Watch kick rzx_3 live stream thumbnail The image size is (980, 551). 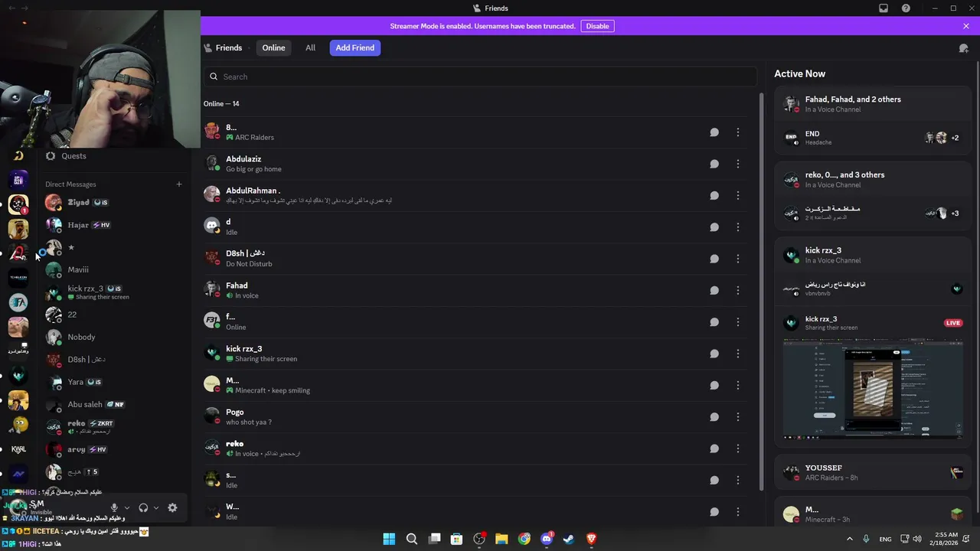873,390
